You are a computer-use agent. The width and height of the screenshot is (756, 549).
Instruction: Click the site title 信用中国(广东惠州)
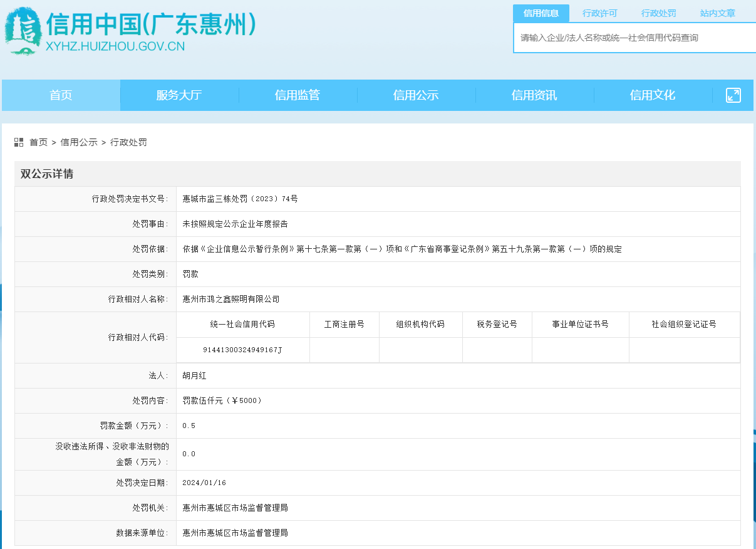click(151, 24)
